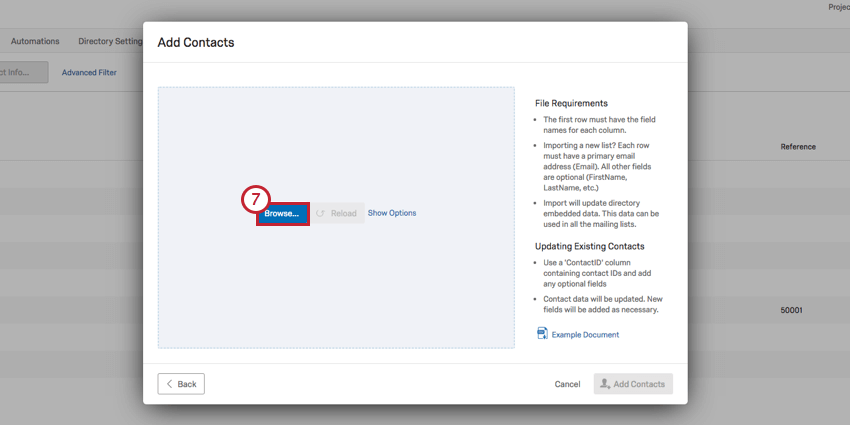Cancel the Add Contacts dialog
Image resolution: width=850 pixels, height=425 pixels.
[x=567, y=384]
